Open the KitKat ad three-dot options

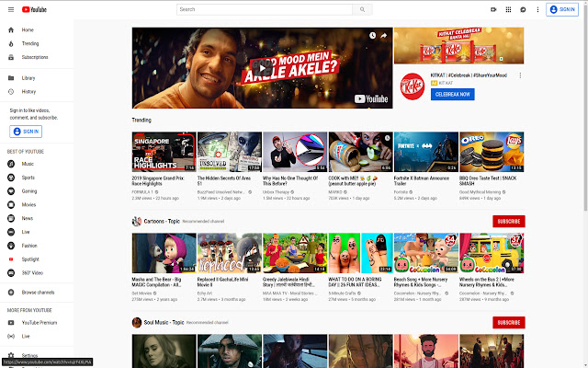pyautogui.click(x=520, y=75)
